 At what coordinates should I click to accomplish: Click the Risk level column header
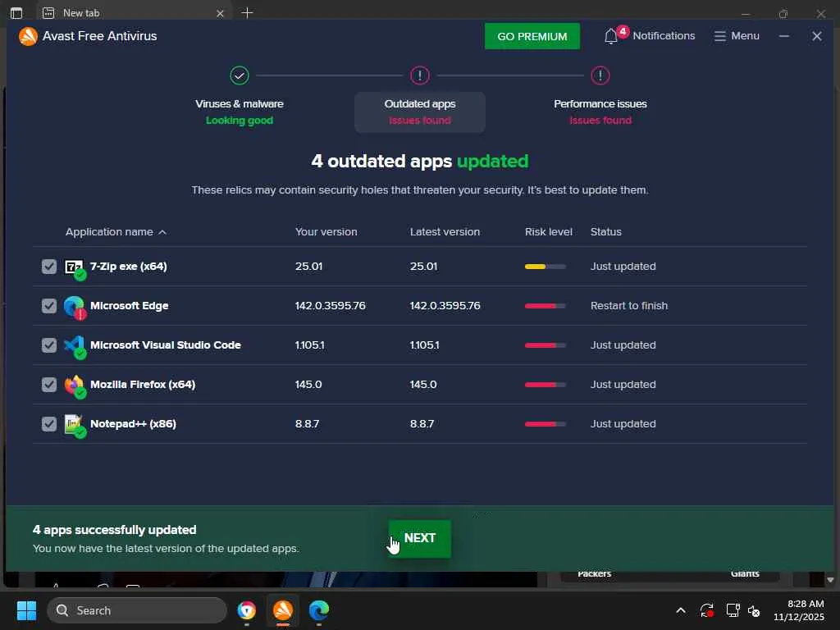[548, 232]
